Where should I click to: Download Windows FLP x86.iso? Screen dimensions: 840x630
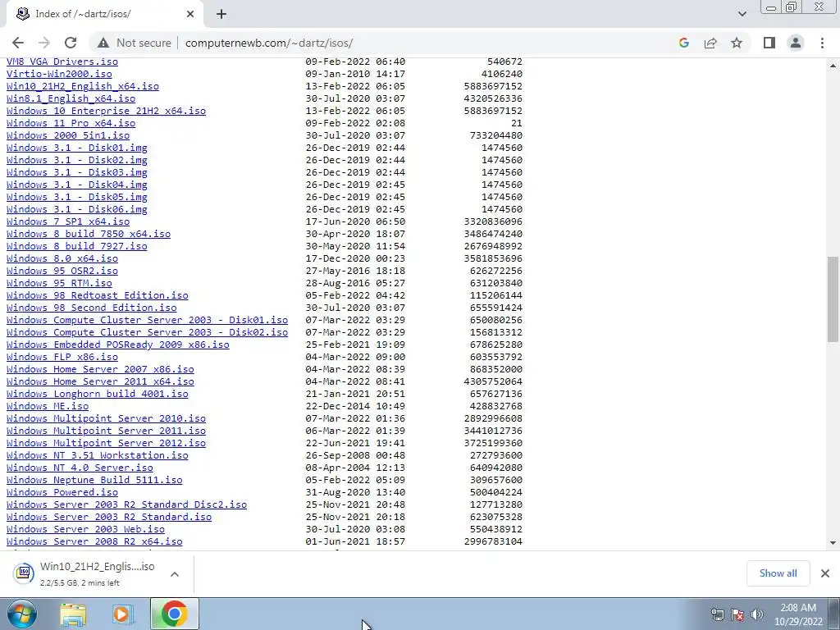pos(62,358)
